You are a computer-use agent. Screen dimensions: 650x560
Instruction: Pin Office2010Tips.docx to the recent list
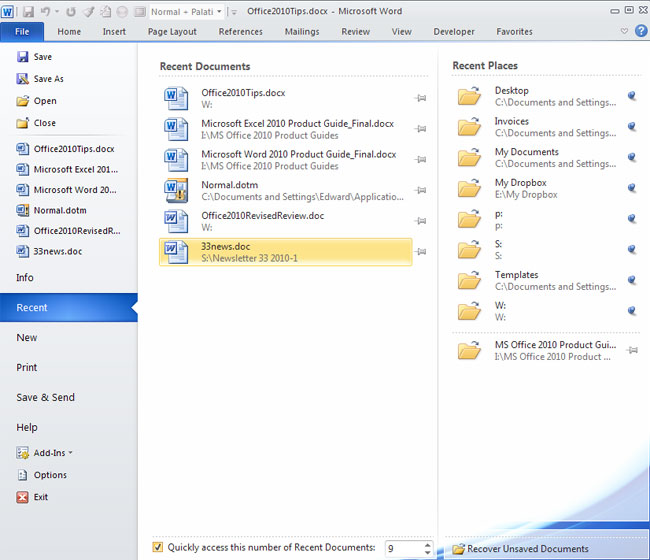point(421,98)
